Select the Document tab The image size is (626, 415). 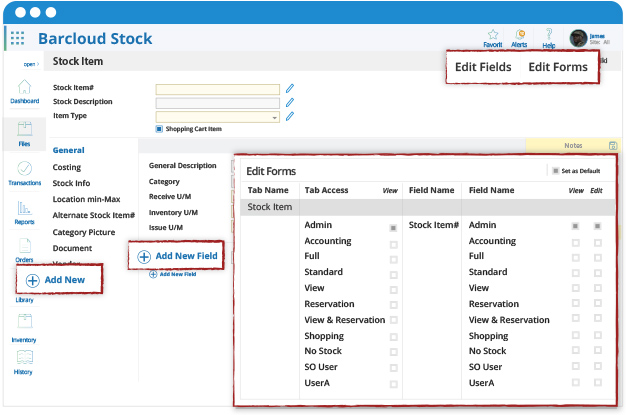coord(72,248)
